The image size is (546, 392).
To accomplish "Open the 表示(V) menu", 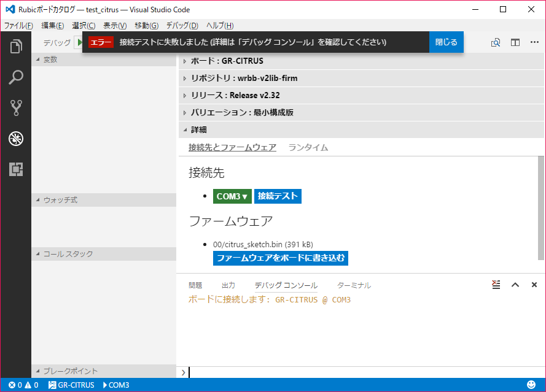I will 115,25.
